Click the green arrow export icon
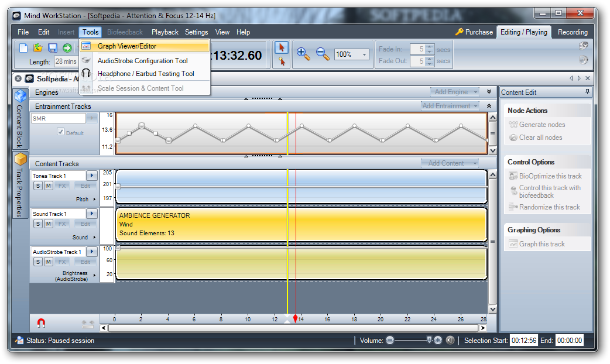The height and width of the screenshot is (364, 610). pyautogui.click(x=67, y=47)
